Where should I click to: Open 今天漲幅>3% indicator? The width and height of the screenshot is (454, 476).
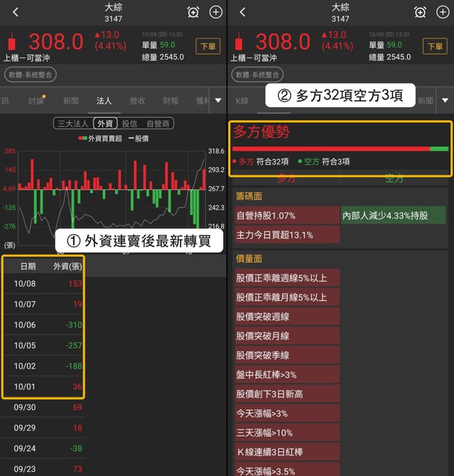287,413
